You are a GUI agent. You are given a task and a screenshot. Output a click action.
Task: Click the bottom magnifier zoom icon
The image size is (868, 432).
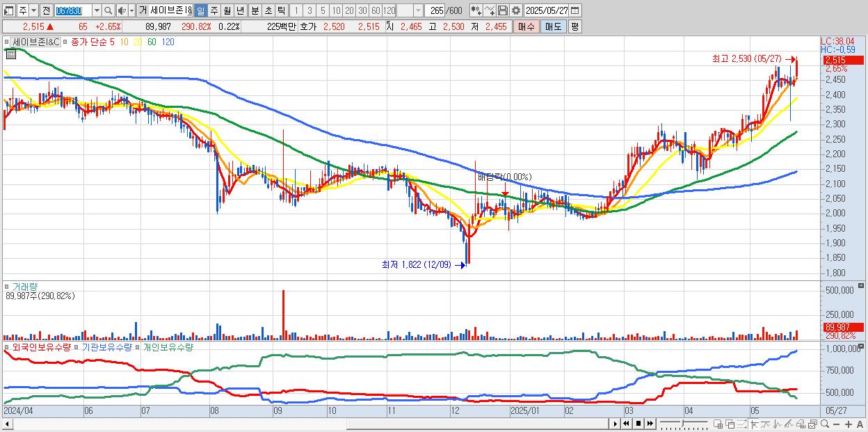825,424
